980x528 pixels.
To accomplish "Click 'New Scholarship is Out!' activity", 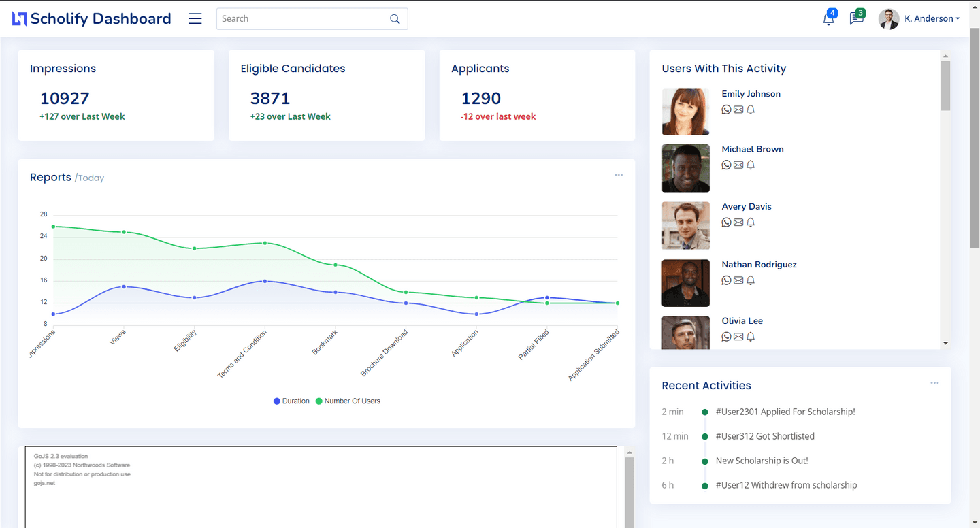I will tap(762, 461).
